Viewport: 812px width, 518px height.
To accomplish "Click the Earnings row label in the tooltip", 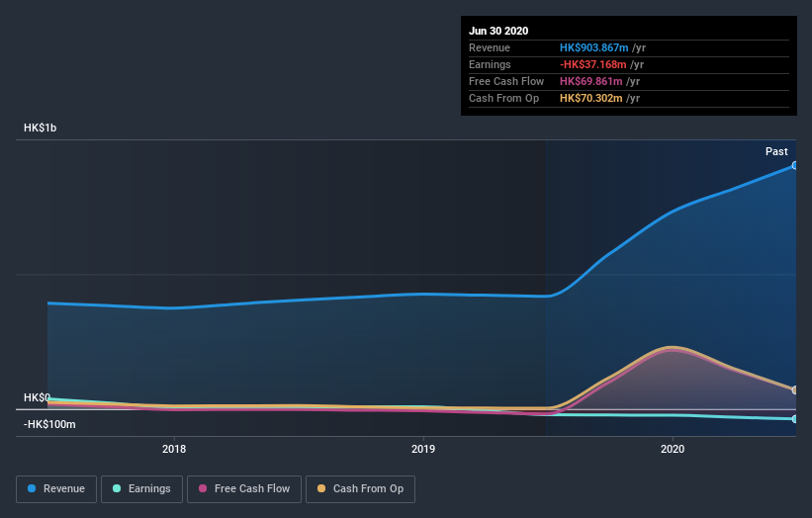I will tap(490, 64).
